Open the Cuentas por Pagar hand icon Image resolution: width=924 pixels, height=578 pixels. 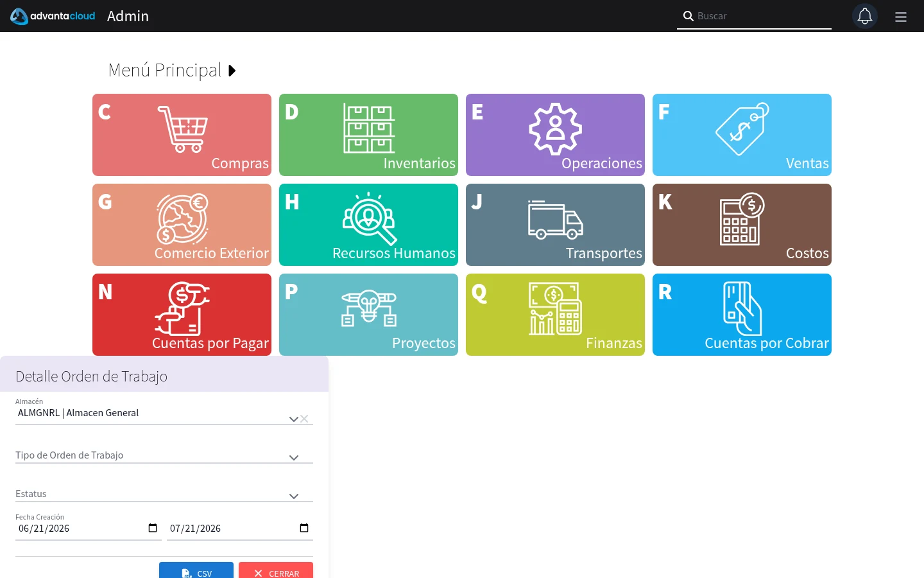click(x=182, y=308)
